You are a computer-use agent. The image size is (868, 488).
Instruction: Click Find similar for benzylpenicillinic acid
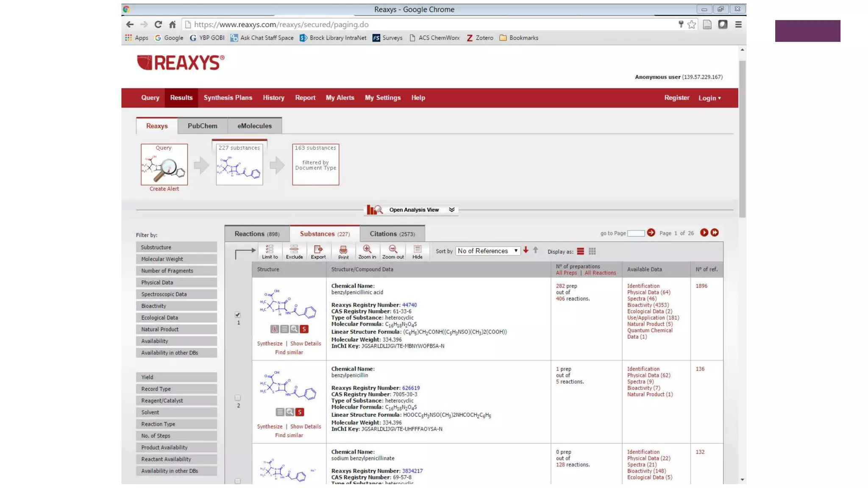click(289, 352)
